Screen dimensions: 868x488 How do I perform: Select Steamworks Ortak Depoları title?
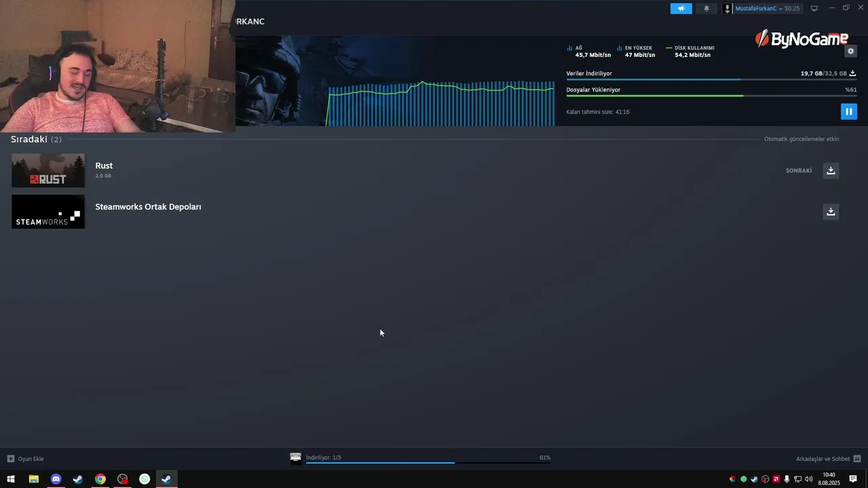[148, 207]
